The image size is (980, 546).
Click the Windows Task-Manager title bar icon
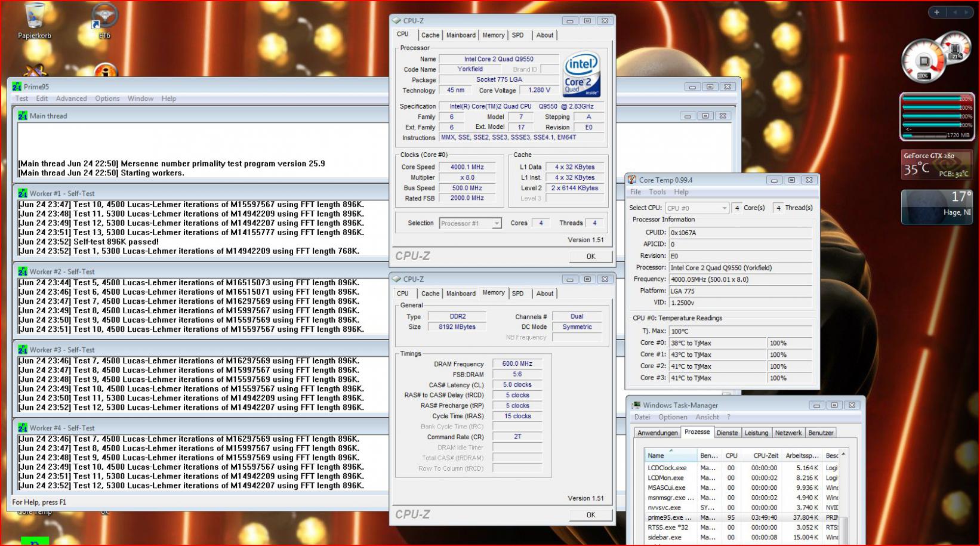tap(636, 405)
